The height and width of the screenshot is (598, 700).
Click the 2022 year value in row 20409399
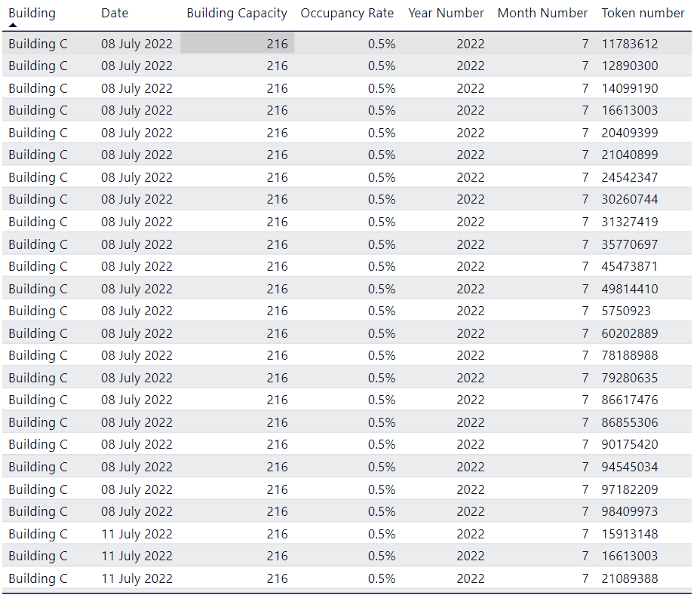pyautogui.click(x=471, y=133)
